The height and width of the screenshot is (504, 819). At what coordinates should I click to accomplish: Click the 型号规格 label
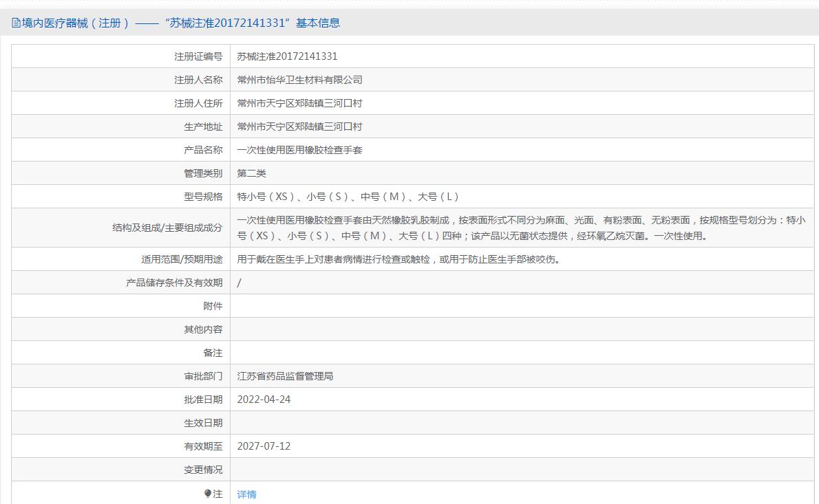pyautogui.click(x=203, y=197)
